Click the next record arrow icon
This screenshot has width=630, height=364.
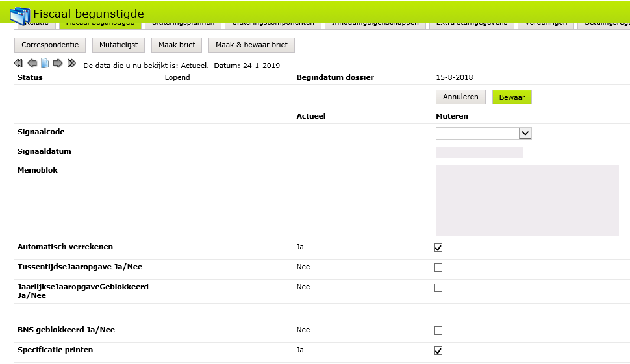tap(58, 64)
